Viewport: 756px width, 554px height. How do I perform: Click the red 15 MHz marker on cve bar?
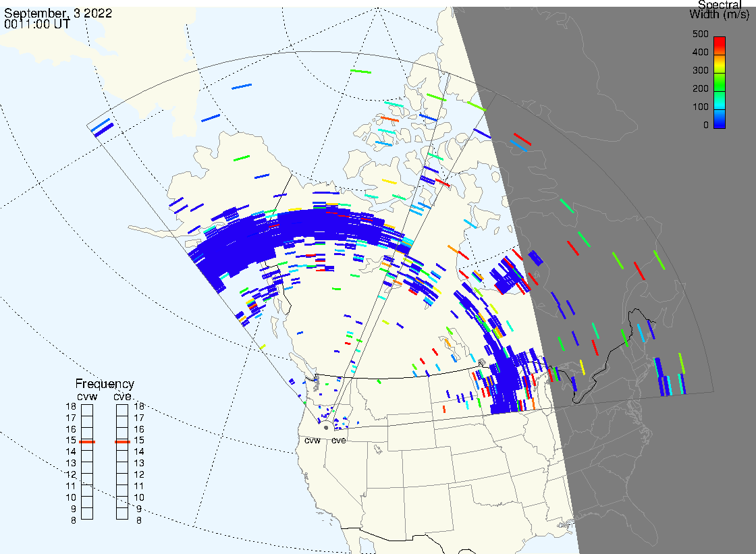click(x=122, y=442)
